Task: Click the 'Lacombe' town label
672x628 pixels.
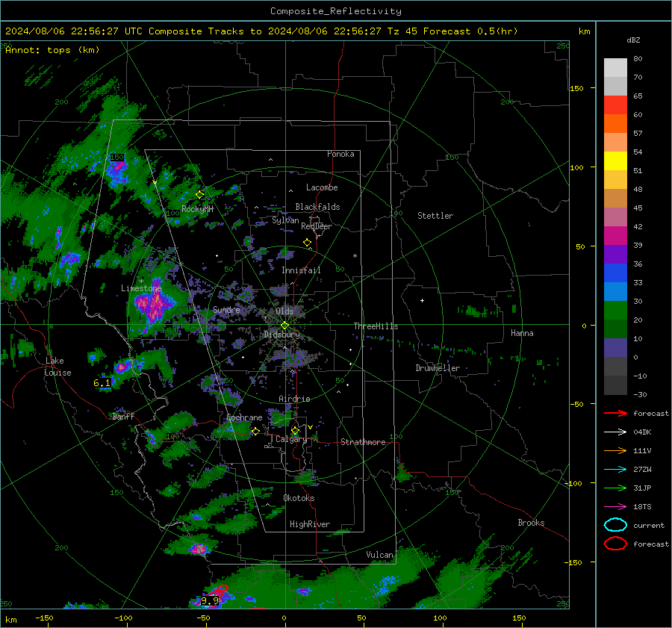Action: tap(322, 187)
